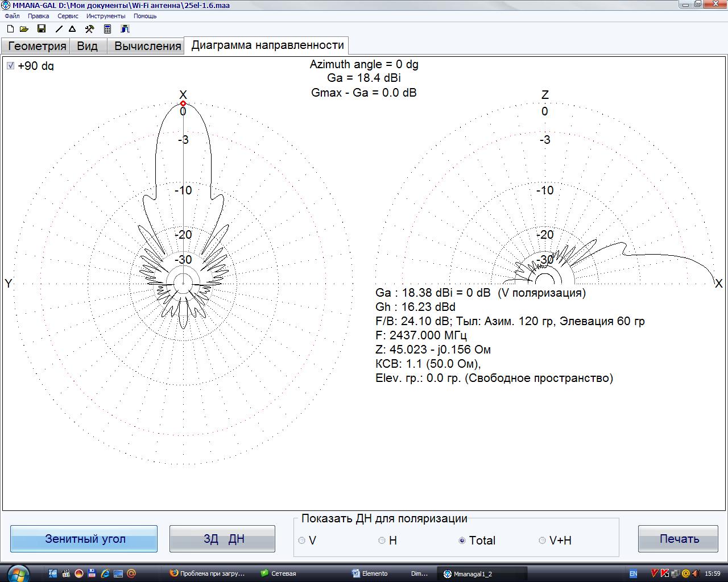Click the Open folder toolbar icon
728x582 pixels.
point(24,29)
